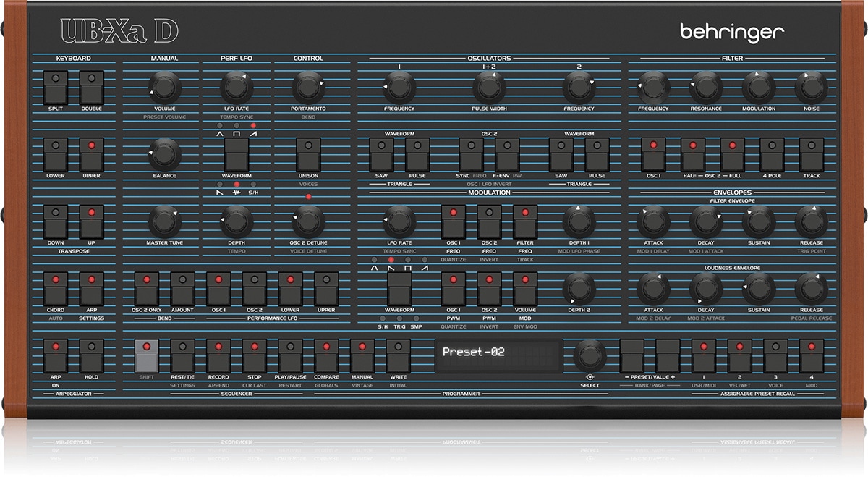This screenshot has width=868, height=477.
Task: Click the Filter FREQUENCY knob
Action: [653, 88]
